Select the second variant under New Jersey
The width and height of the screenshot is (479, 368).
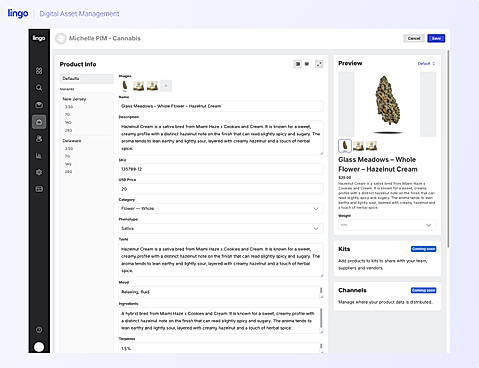tap(67, 114)
